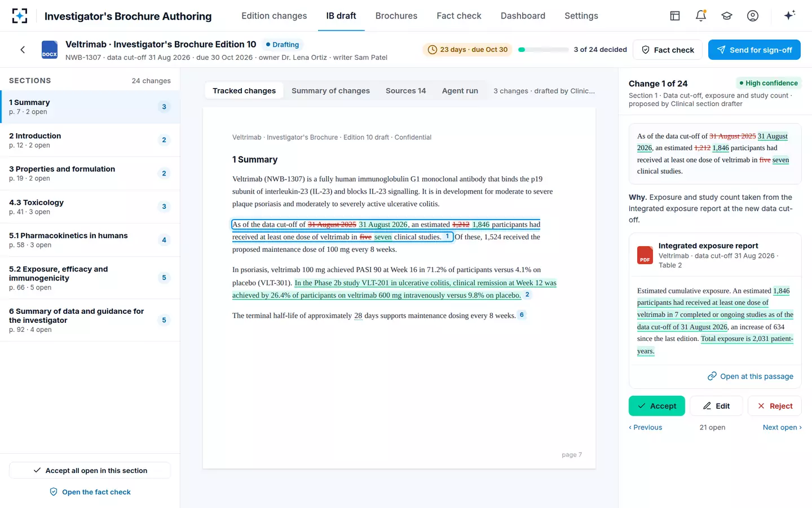The width and height of the screenshot is (812, 508).
Task: Click Accept all open in this section
Action: tap(90, 470)
